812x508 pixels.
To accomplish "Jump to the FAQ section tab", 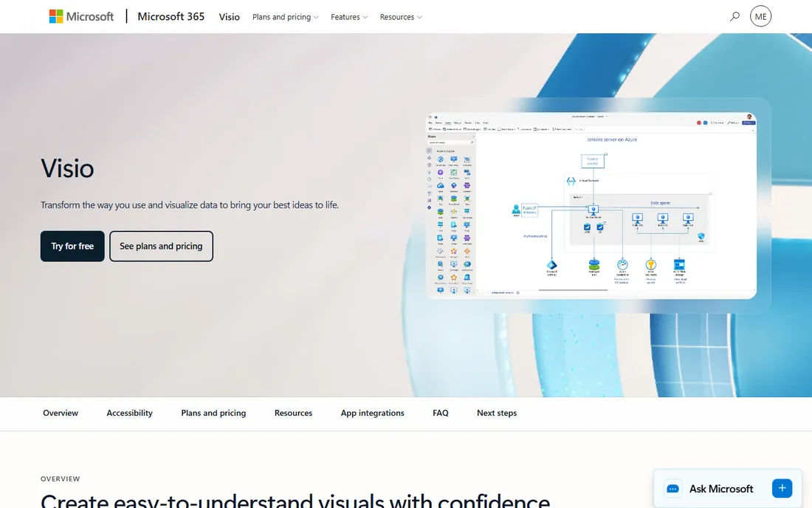I will pyautogui.click(x=441, y=413).
